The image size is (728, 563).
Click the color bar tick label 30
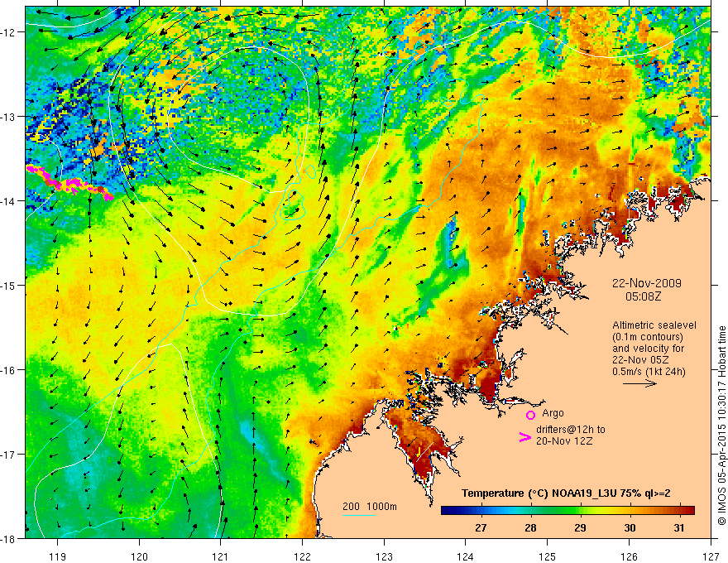coord(630,527)
